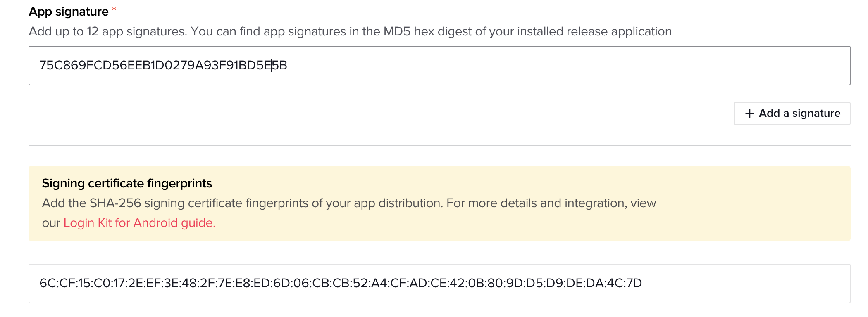This screenshot has height=317, width=868.
Task: Place cursor on the trailing "5B" of the signature
Action: (x=280, y=65)
